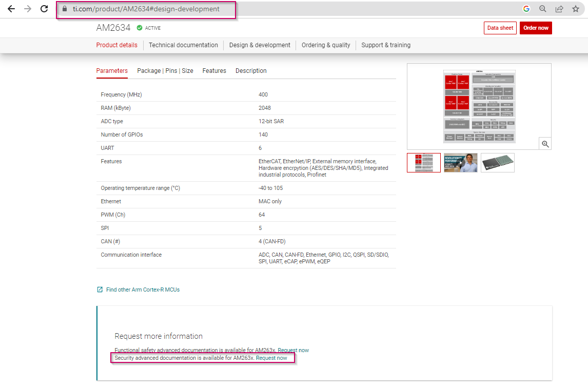The image size is (588, 385).
Task: Click Request now for security advanced documentation
Action: (x=273, y=358)
